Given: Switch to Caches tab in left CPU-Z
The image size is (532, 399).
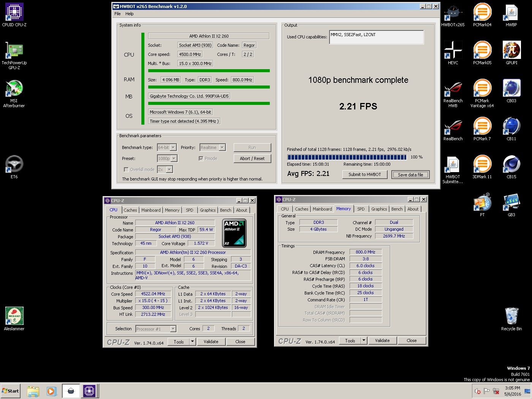Looking at the screenshot, I should coord(130,210).
